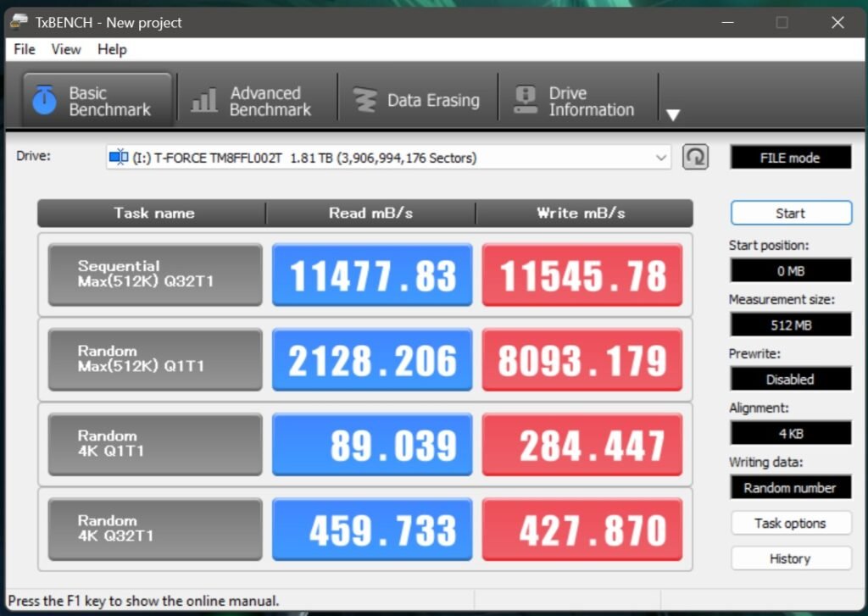868x616 pixels.
Task: Toggle the FILE mode button
Action: (791, 158)
